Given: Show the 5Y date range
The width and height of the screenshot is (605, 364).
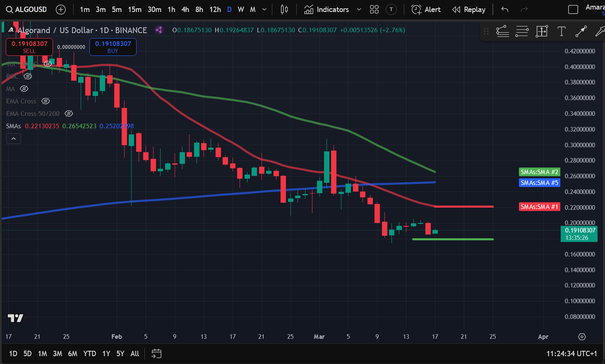Looking at the screenshot, I should pos(120,354).
